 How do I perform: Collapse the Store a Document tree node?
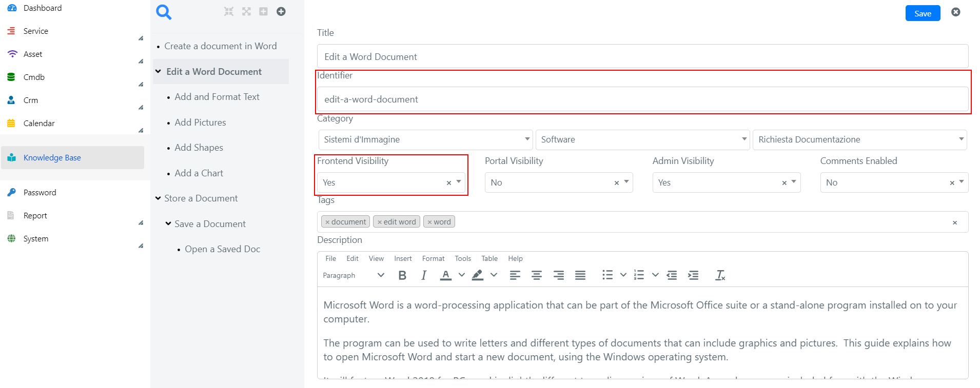[x=158, y=198]
